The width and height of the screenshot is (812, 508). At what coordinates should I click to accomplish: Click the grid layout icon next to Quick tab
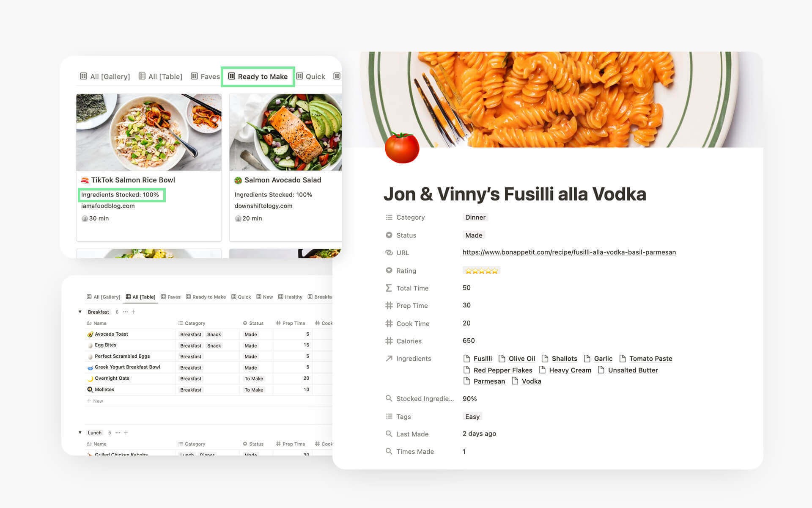pos(336,76)
